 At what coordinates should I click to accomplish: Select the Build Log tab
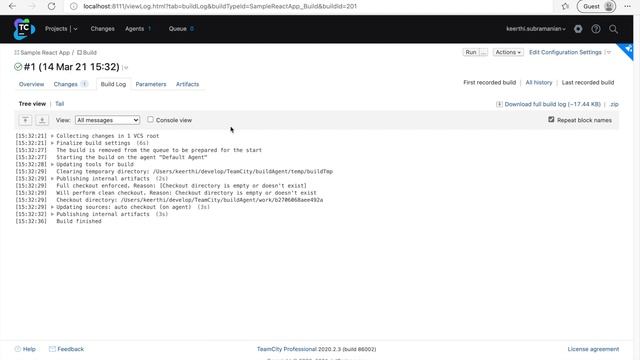click(113, 84)
